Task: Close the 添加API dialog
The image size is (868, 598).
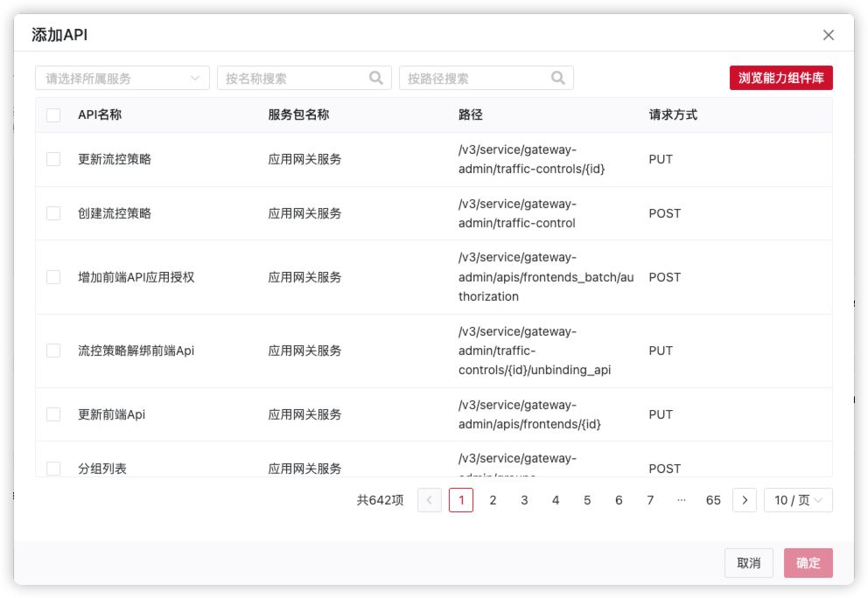Action: pos(828,35)
